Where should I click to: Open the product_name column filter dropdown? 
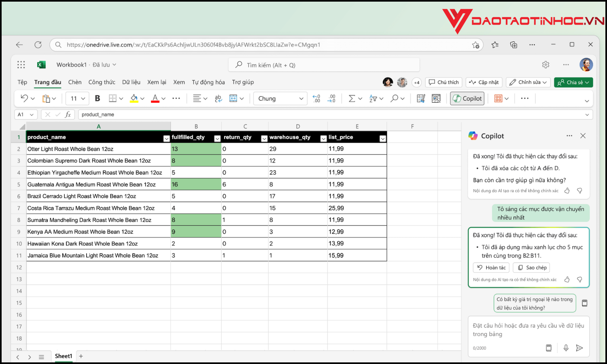point(166,139)
